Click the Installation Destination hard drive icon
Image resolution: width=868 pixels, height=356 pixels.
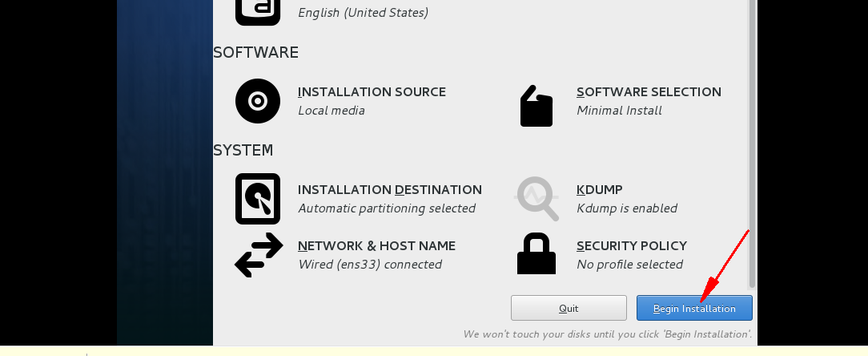[x=258, y=199]
